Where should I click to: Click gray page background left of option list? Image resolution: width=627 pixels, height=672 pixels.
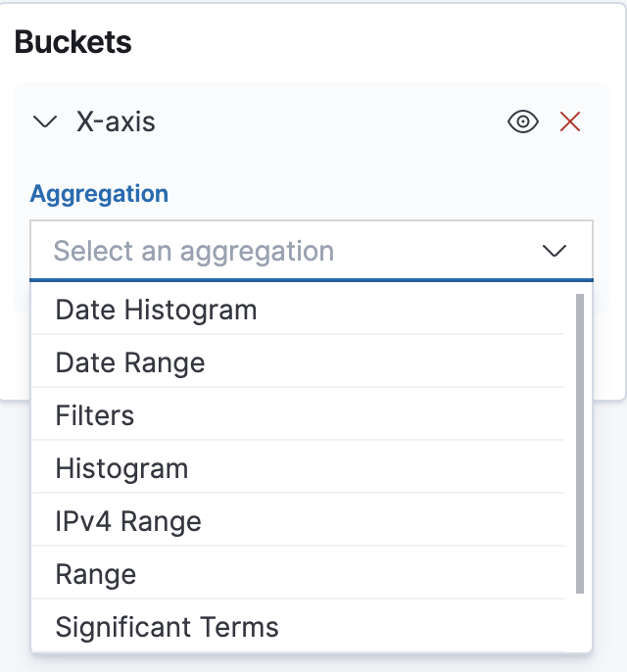point(15,536)
